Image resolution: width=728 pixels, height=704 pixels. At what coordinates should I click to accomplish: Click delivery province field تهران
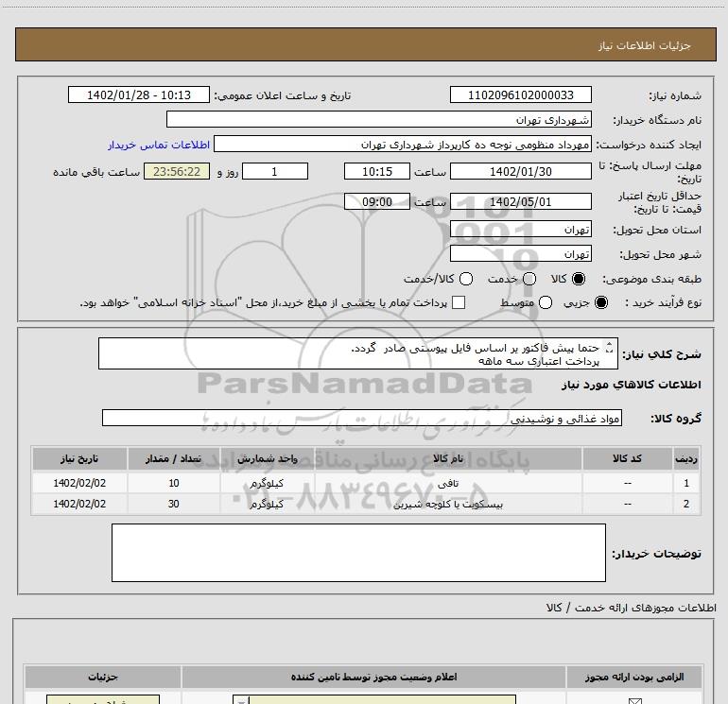520,229
